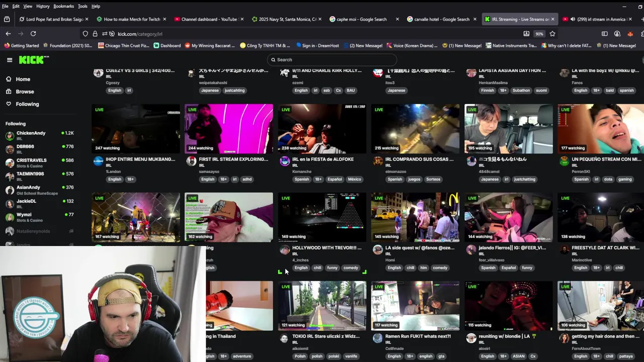The width and height of the screenshot is (644, 362).
Task: Click Sorteos tag under elmomazoo stream
Action: pyautogui.click(x=433, y=179)
